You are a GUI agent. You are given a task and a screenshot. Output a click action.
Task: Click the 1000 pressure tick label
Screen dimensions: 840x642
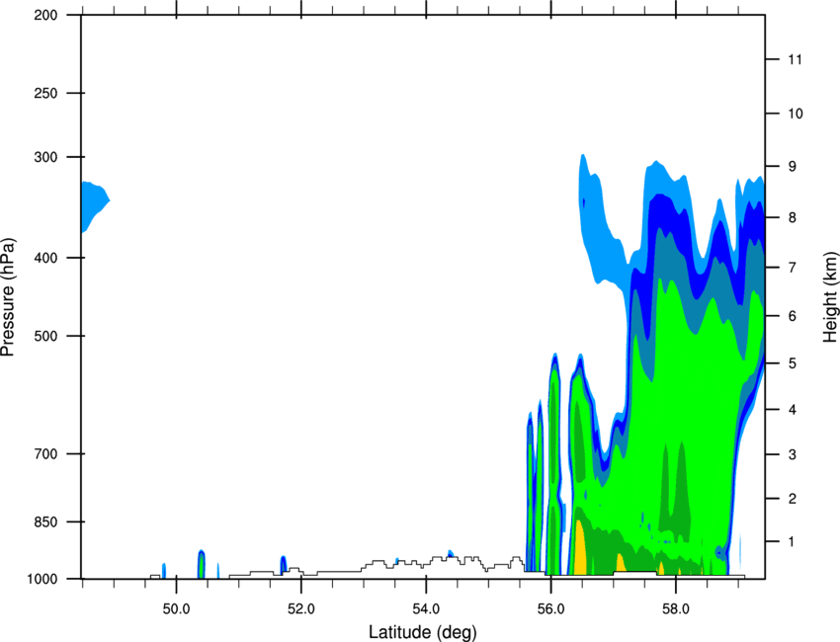[x=42, y=579]
